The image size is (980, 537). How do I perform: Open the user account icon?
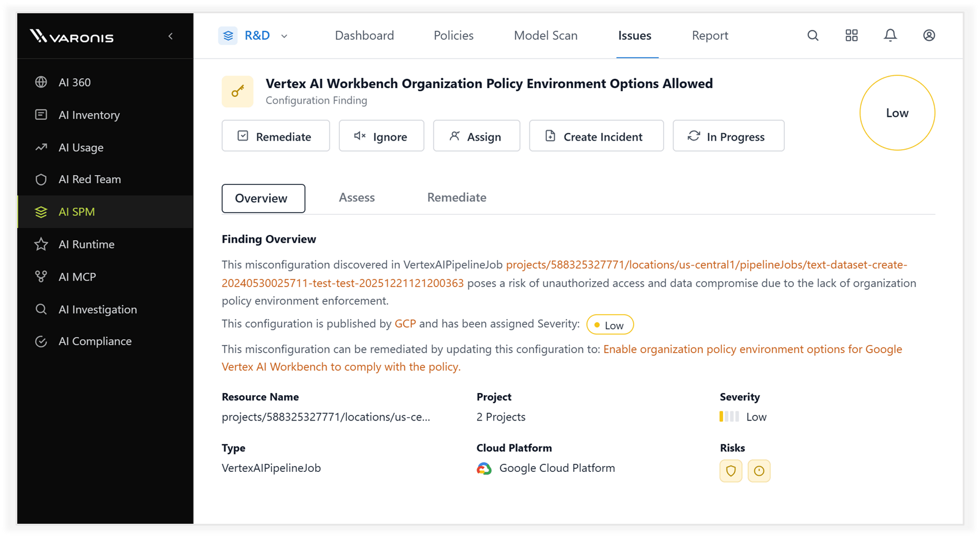[x=929, y=36]
